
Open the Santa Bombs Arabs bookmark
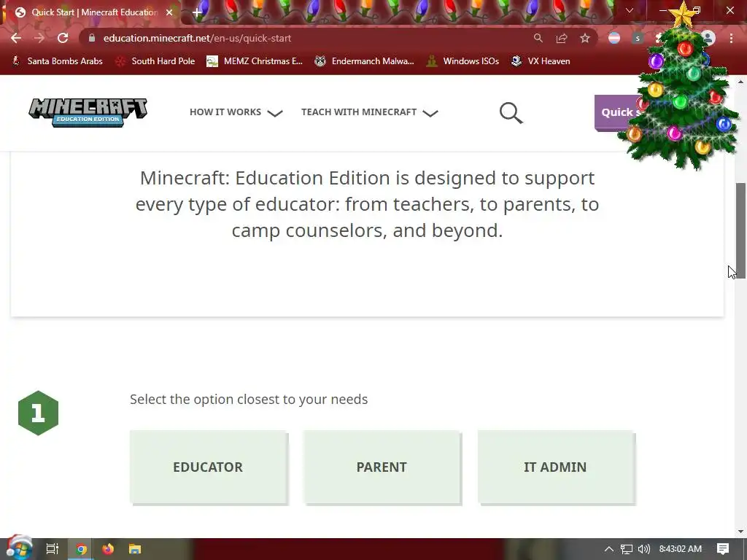point(57,61)
